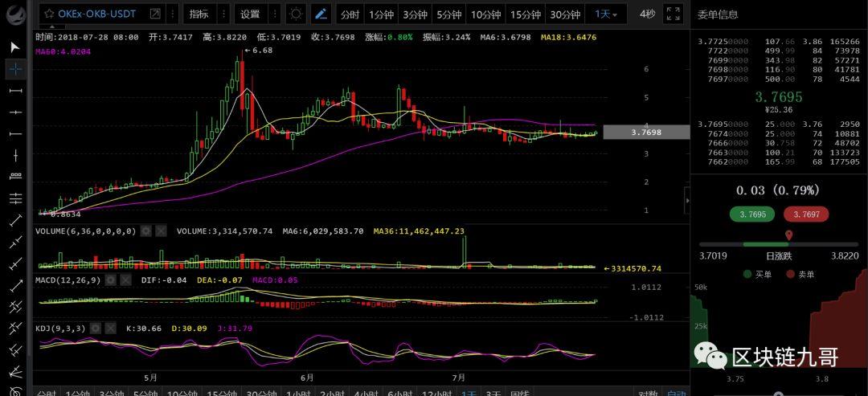
Task: Open MACD indicator gear settings
Action: pyautogui.click(x=110, y=280)
